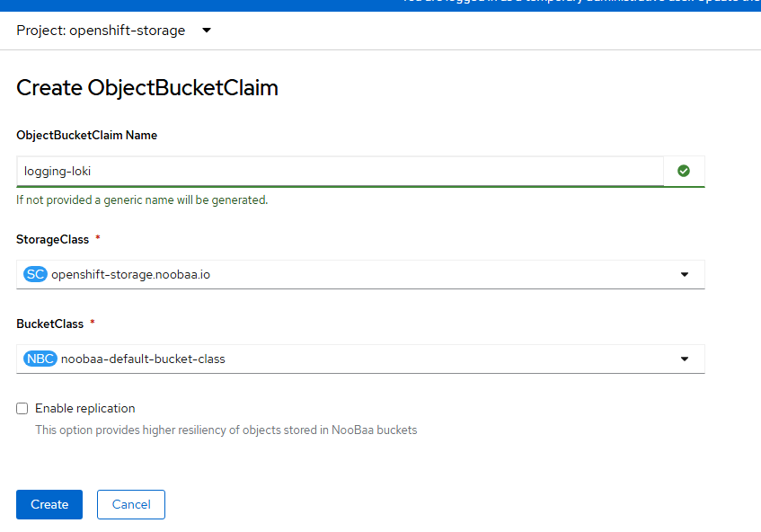Cancel the ObjectBucketClaim creation
This screenshot has width=761, height=532.
pyautogui.click(x=130, y=504)
